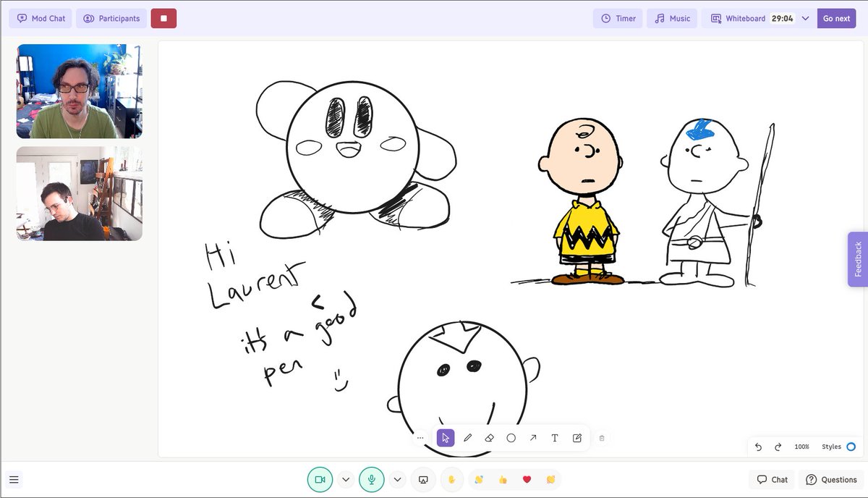Viewport: 868px width, 498px height.
Task: Select the ellipse shape tool
Action: [511, 438]
